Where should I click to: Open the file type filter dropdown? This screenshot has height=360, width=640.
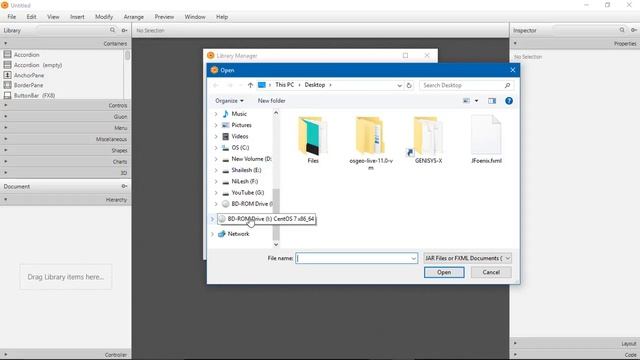coord(508,258)
